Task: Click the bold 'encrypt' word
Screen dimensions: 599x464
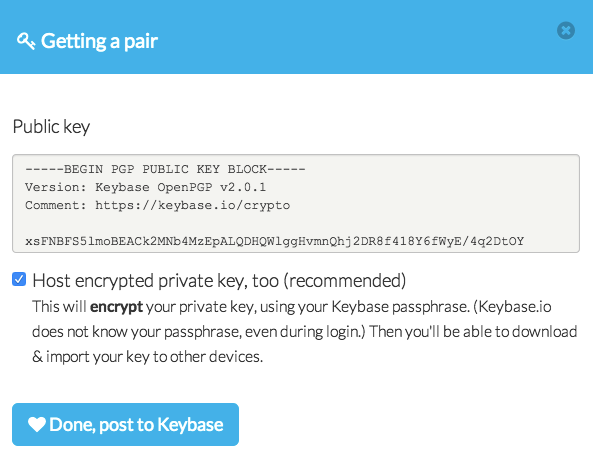Action: pos(117,307)
